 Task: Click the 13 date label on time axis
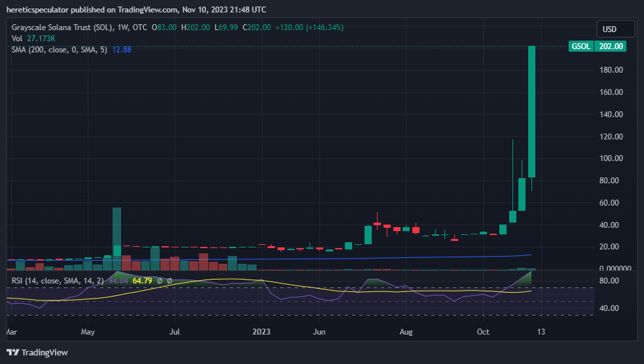541,331
